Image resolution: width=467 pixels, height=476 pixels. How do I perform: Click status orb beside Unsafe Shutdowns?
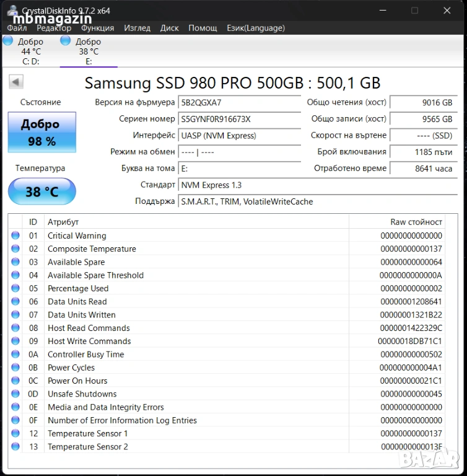15,394
